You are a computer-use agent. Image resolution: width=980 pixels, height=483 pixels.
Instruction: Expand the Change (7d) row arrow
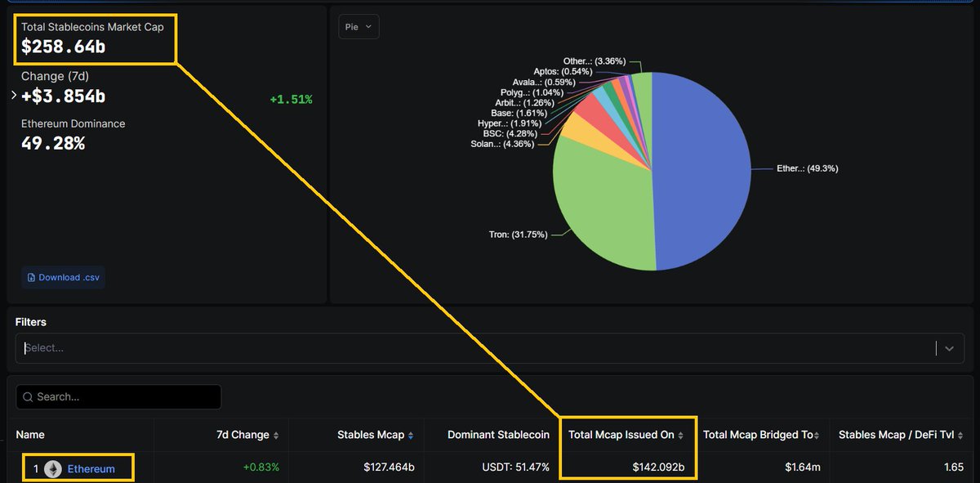coord(14,96)
